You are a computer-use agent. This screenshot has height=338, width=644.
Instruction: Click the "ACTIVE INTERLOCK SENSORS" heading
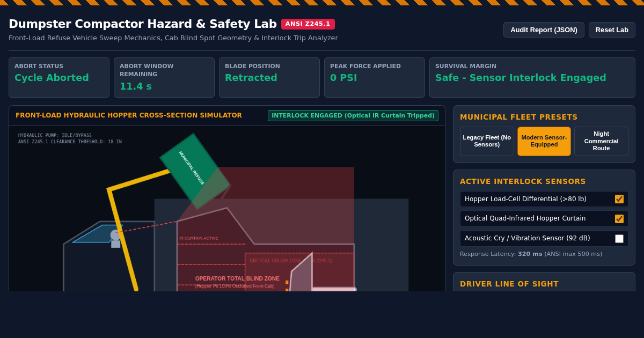coord(523,182)
